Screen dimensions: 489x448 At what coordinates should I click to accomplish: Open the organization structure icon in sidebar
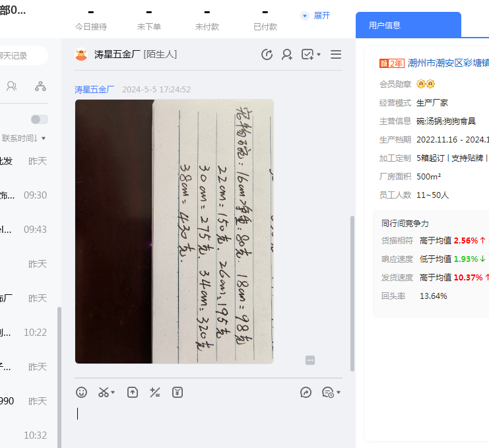click(x=40, y=86)
